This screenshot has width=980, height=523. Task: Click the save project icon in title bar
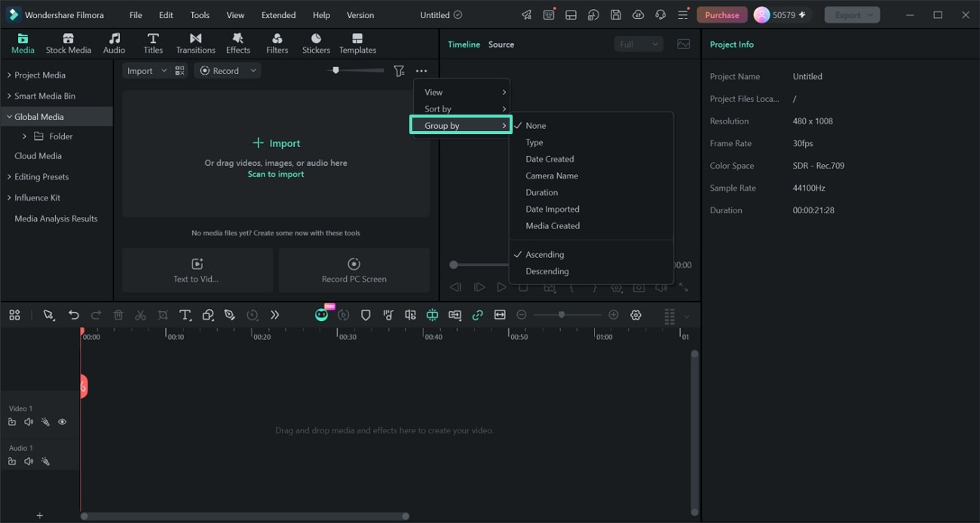pos(616,15)
